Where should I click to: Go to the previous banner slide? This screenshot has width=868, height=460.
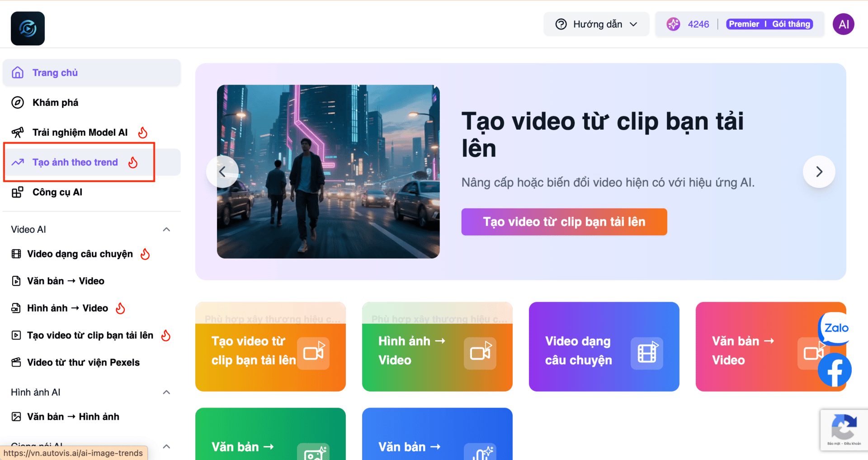222,172
